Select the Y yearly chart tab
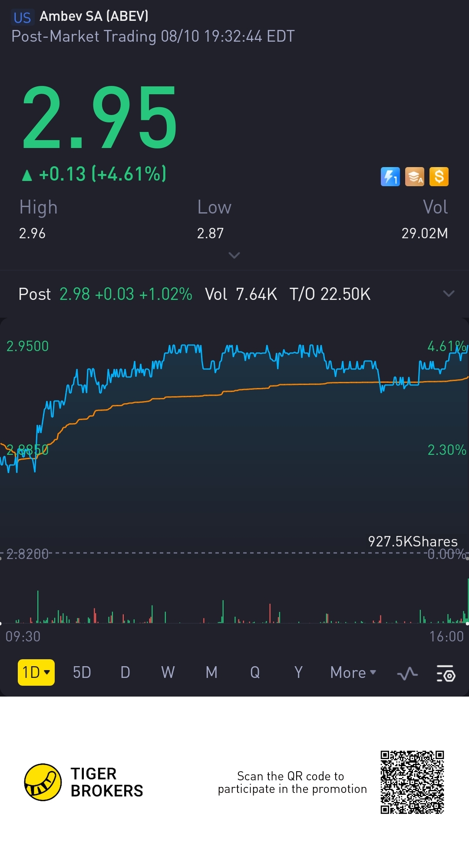Screen dimensions: 469x868 [x=298, y=672]
